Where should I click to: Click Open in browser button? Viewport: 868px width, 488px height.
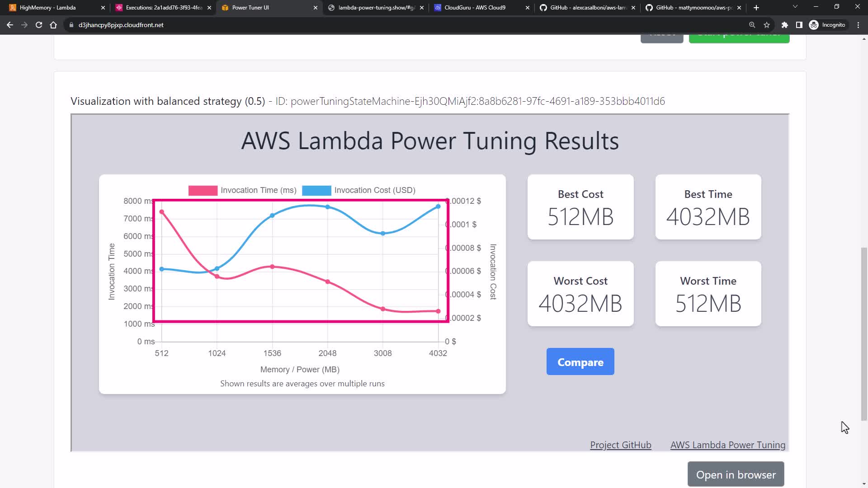pyautogui.click(x=736, y=474)
